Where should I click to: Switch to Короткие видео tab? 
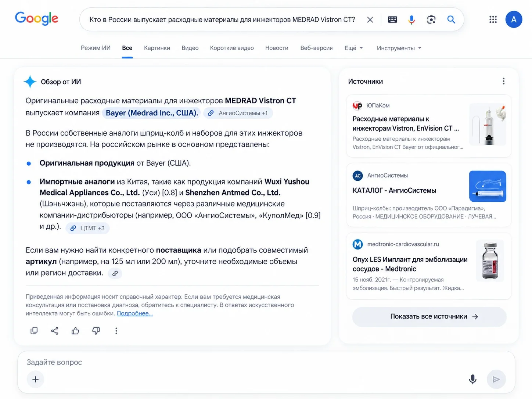tap(232, 48)
